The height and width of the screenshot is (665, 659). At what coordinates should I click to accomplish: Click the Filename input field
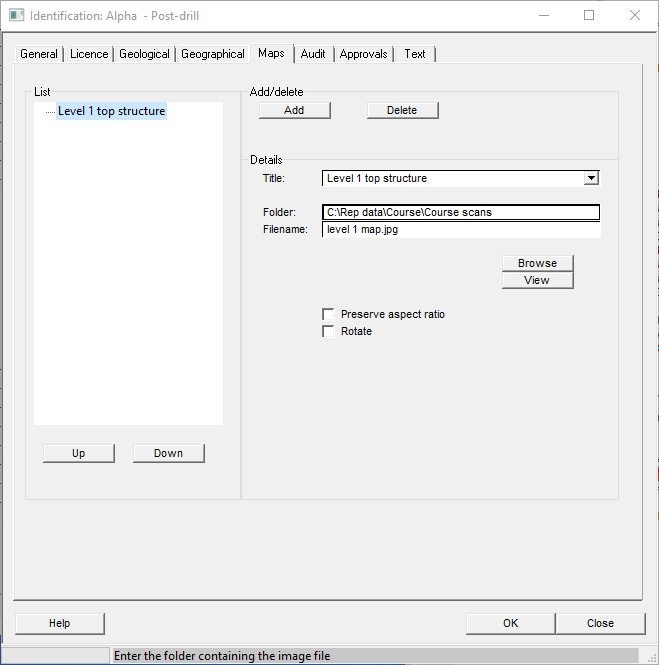pos(461,230)
